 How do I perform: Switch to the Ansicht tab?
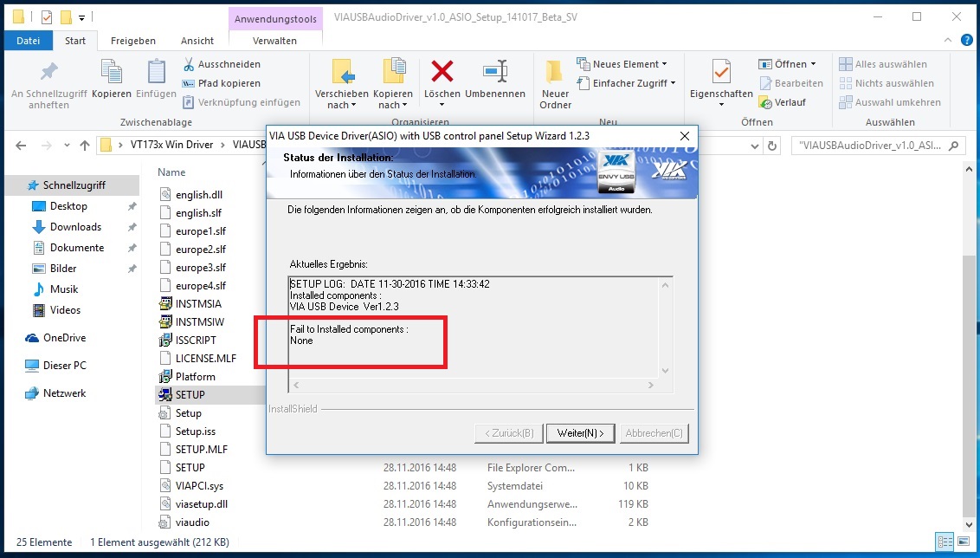click(197, 41)
